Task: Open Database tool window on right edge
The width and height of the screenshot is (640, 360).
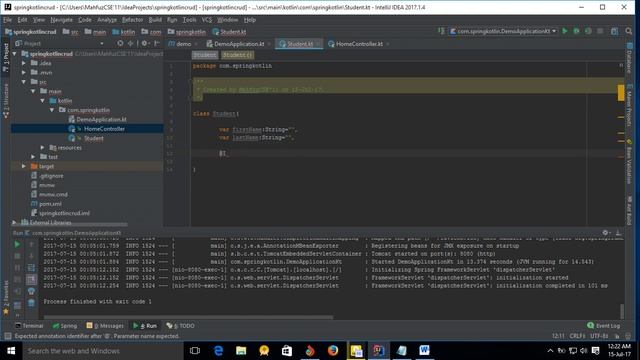Action: point(629,58)
